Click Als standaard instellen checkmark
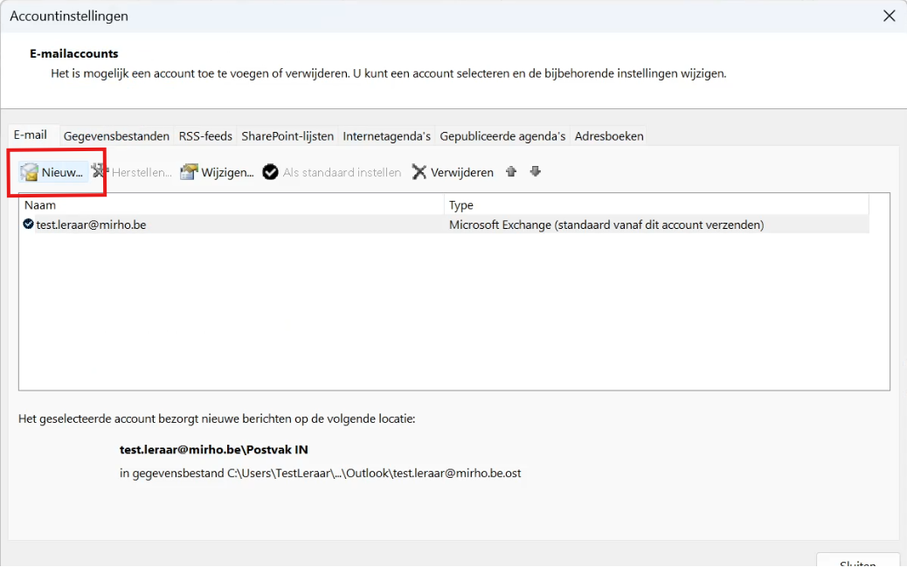Screen dimensions: 907x588 pos(271,172)
